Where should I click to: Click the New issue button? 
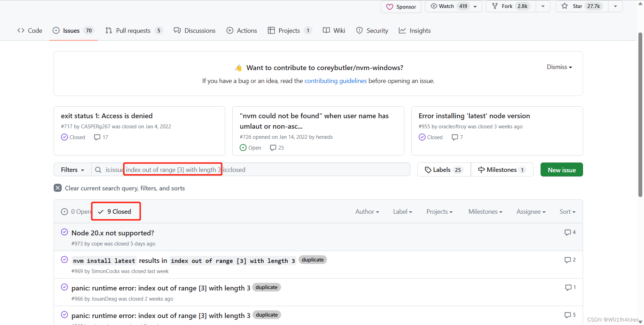pyautogui.click(x=561, y=170)
